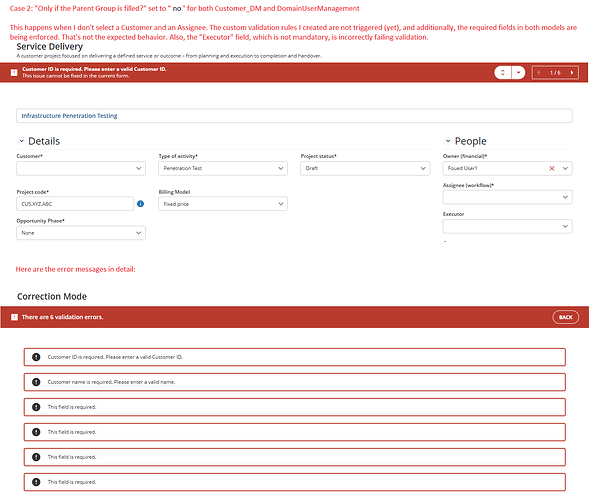Open the Project status dropdown
This screenshot has width=589, height=500.
click(365, 168)
